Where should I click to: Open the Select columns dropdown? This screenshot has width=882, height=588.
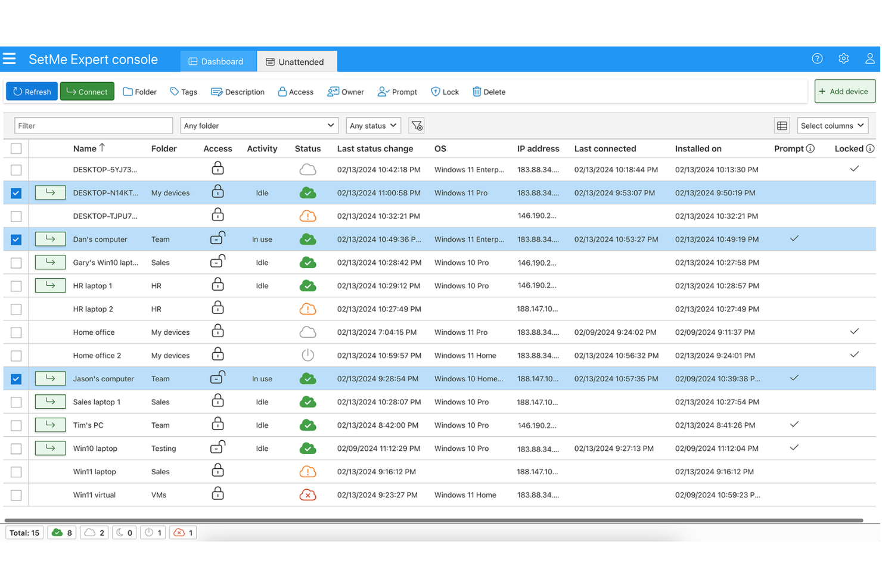pos(833,125)
